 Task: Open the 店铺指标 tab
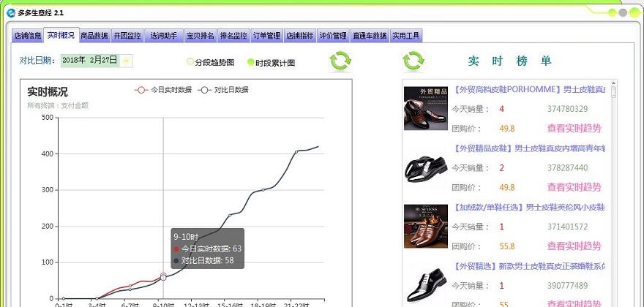tap(300, 36)
